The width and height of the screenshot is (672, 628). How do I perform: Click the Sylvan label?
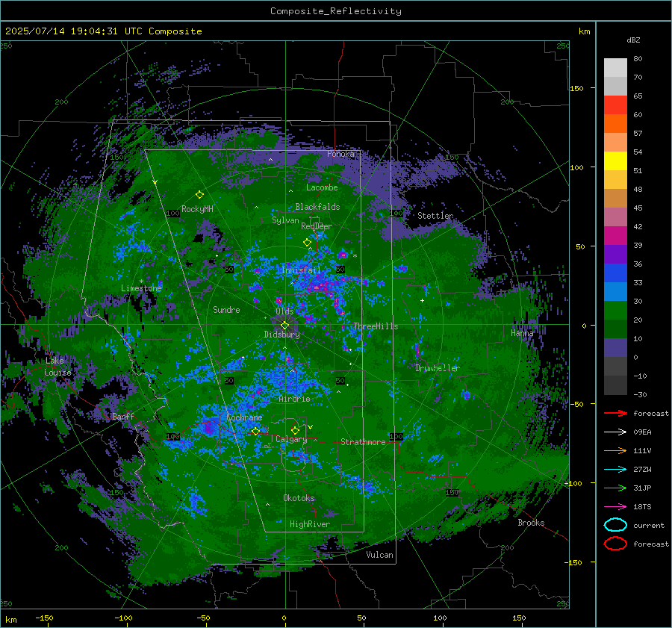285,220
